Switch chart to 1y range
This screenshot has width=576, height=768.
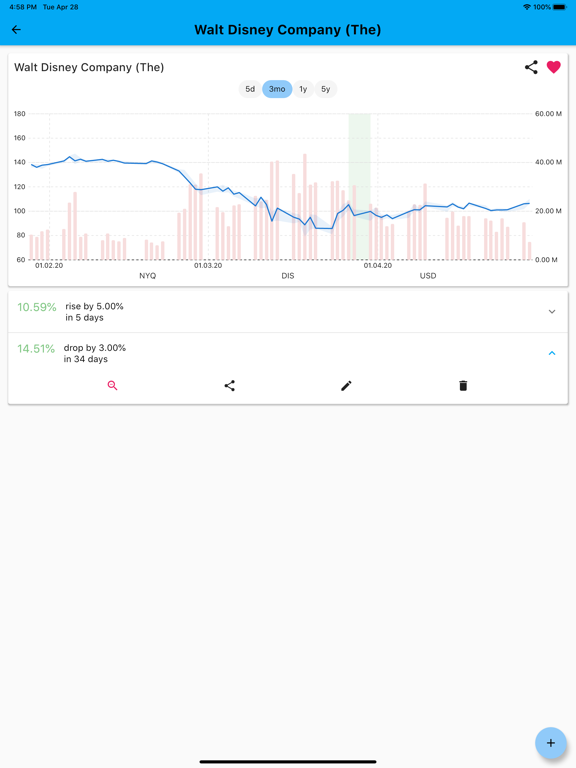[x=303, y=89]
